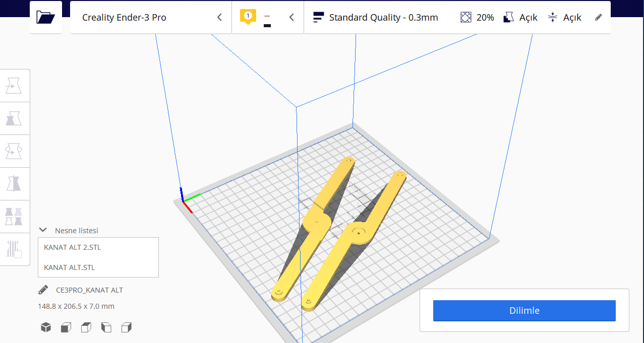The width and height of the screenshot is (644, 343).
Task: Click the pencil icon beside CE3PRO_KANAT ALT
Action: [43, 290]
